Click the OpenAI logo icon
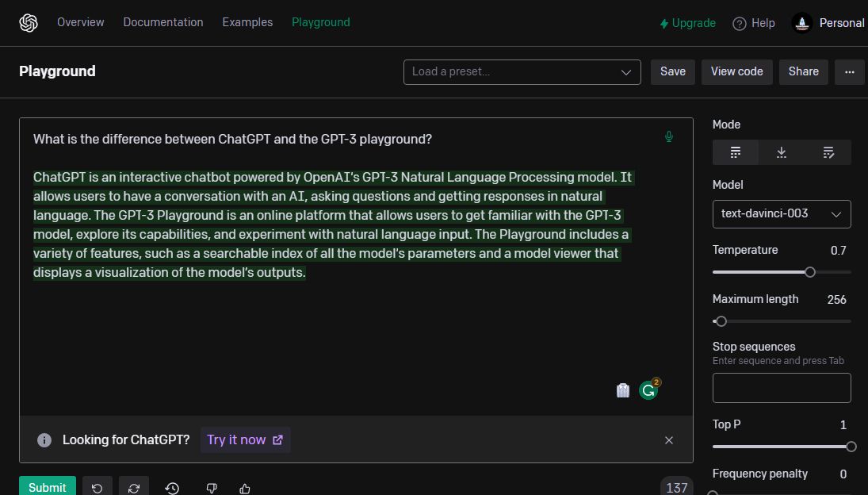The width and height of the screenshot is (868, 495). click(29, 23)
